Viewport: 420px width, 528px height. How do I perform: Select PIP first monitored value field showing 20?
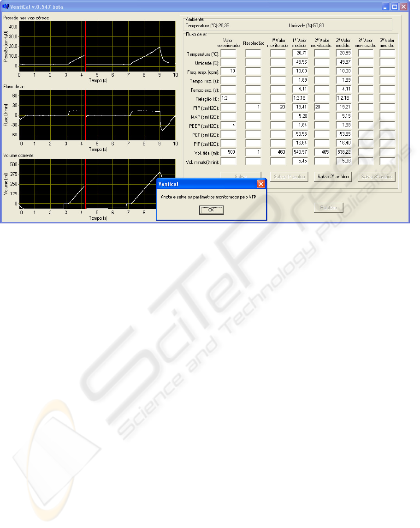tap(278, 108)
